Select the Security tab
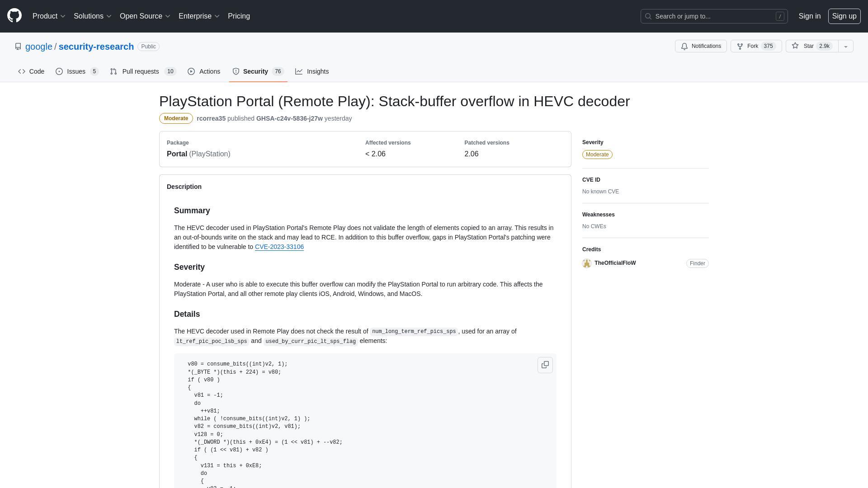The image size is (868, 488). 256,71
